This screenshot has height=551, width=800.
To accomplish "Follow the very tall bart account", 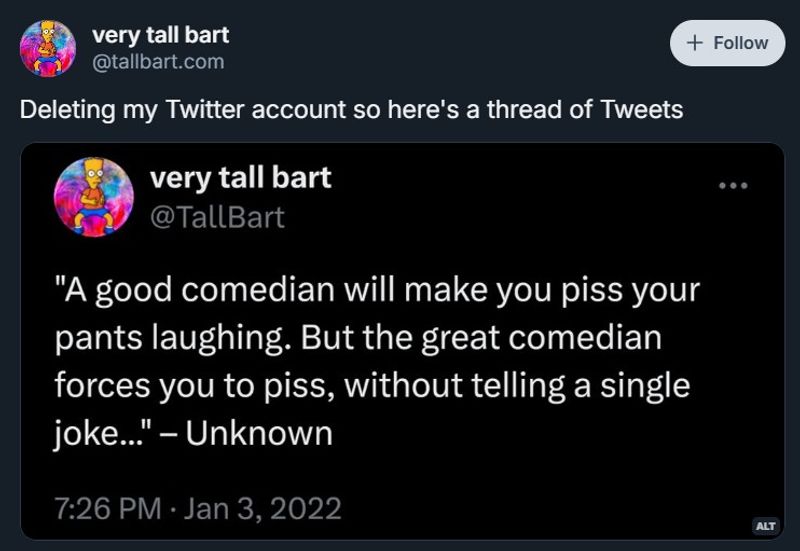I will [727, 43].
